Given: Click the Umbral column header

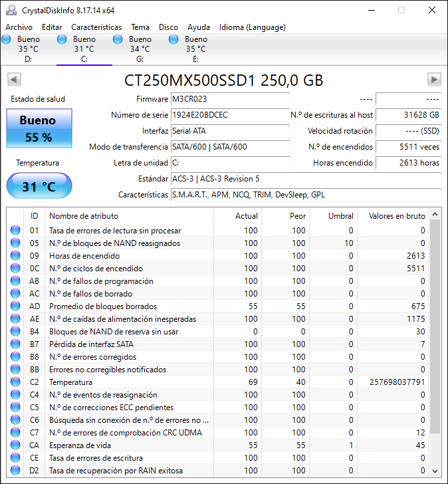Looking at the screenshot, I should (x=334, y=216).
